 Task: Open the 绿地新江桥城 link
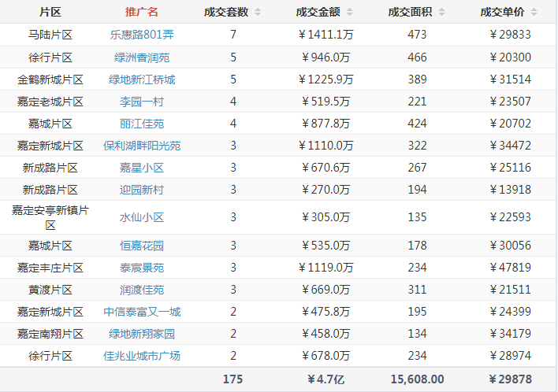click(x=142, y=80)
